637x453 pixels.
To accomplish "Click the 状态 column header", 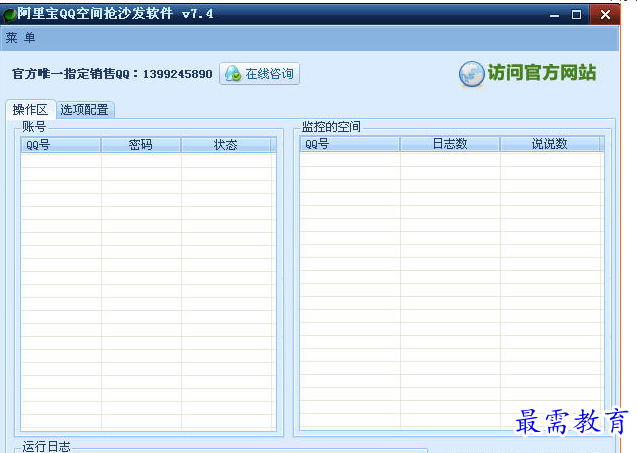I will click(225, 145).
